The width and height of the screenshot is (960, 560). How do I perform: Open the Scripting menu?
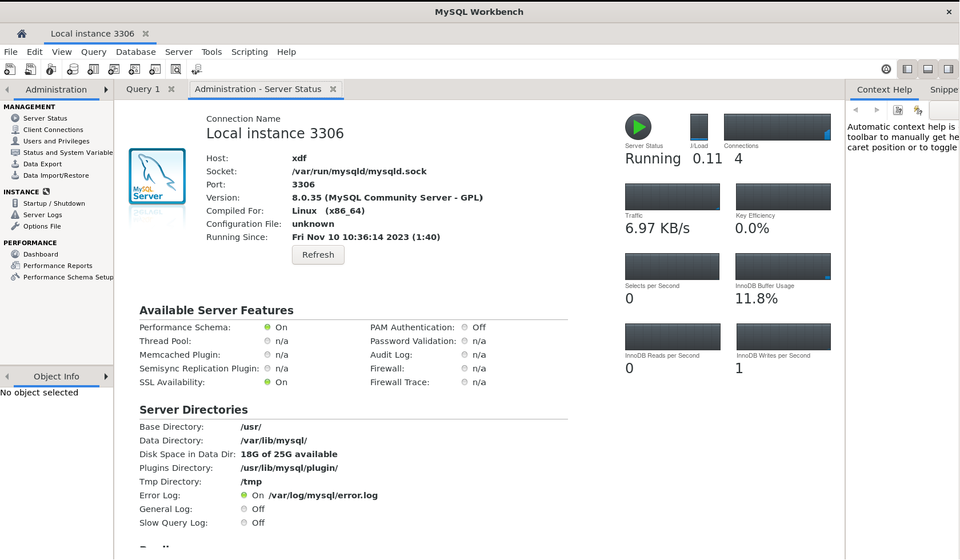pos(250,52)
